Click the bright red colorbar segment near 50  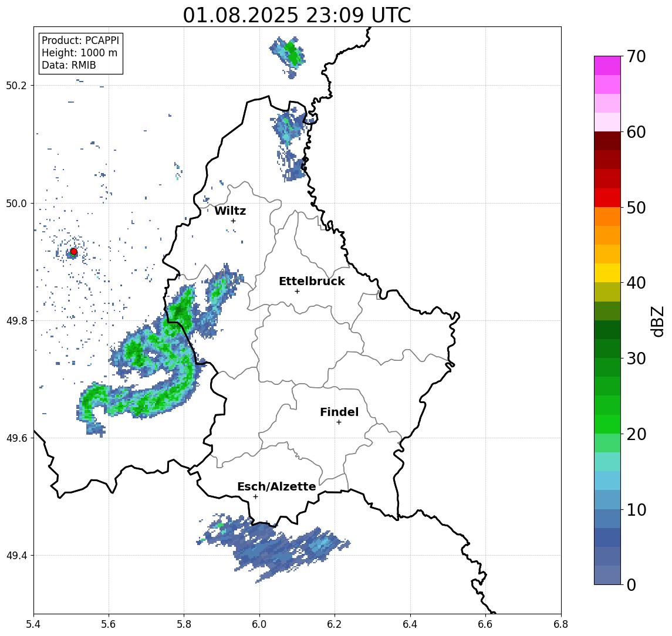pyautogui.click(x=607, y=198)
